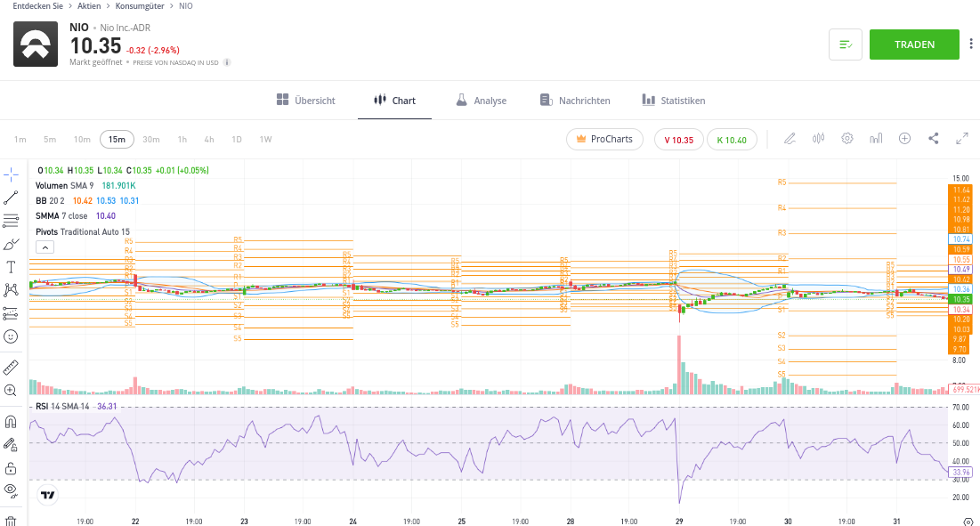980x526 pixels.
Task: Add comparison with plus circle icon
Action: click(904, 139)
